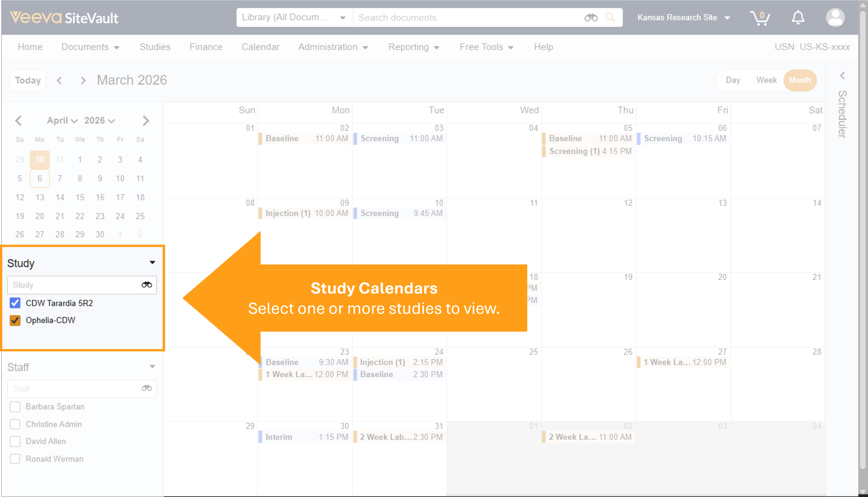Collapse the Scheduler side panel arrow
This screenshot has height=497, width=868.
(842, 75)
